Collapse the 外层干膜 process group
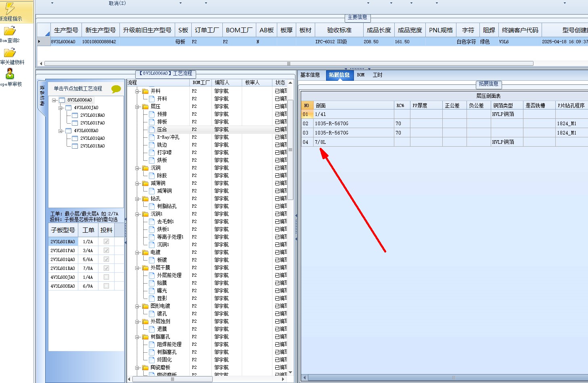This screenshot has width=588, height=383. pyautogui.click(x=137, y=268)
